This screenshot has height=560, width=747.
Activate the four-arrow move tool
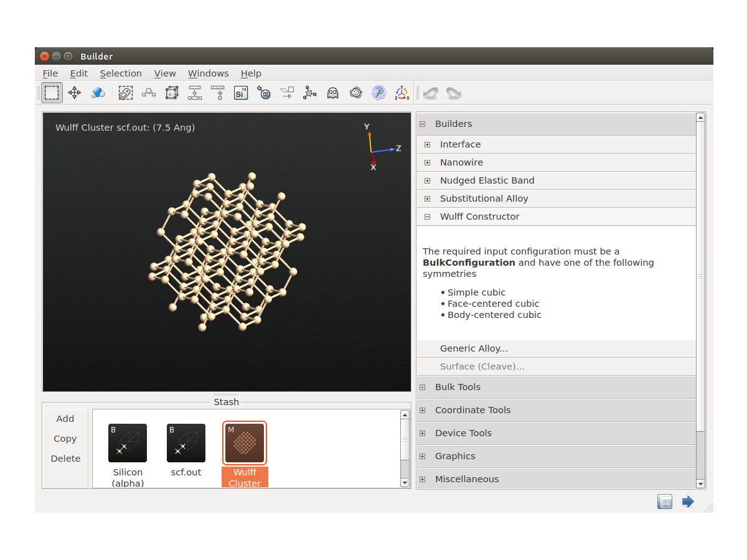point(75,93)
